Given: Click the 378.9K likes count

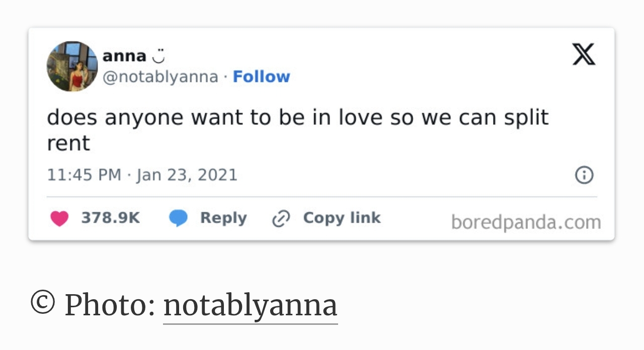Looking at the screenshot, I should pos(111,218).
